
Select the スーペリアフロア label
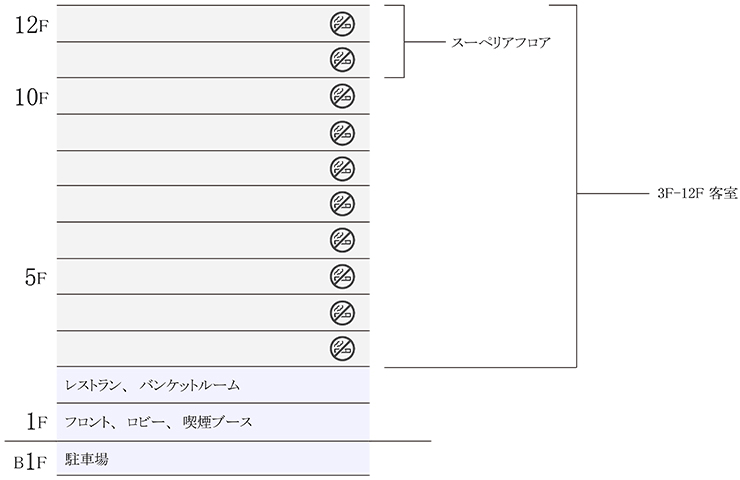click(x=501, y=43)
